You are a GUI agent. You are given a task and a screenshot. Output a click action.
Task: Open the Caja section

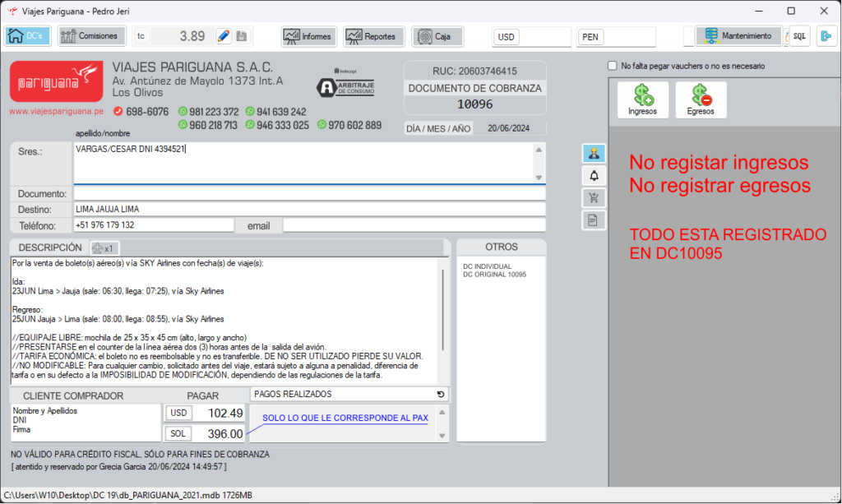(x=437, y=36)
